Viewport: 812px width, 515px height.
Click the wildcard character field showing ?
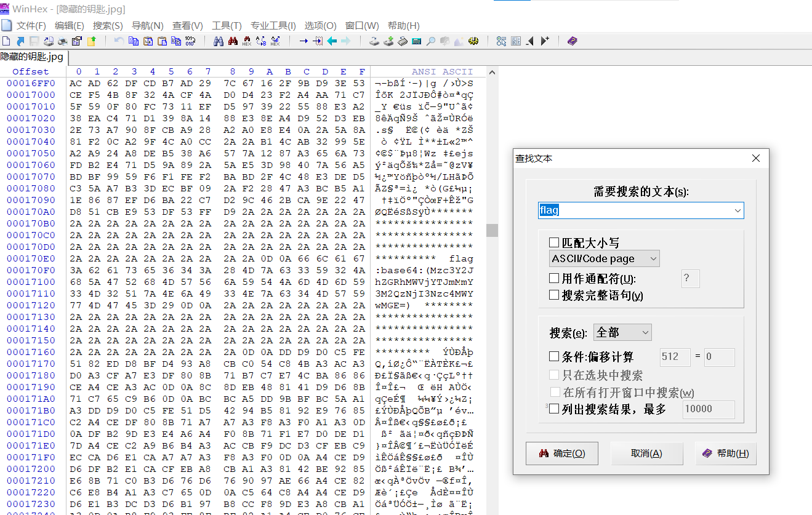pos(690,279)
